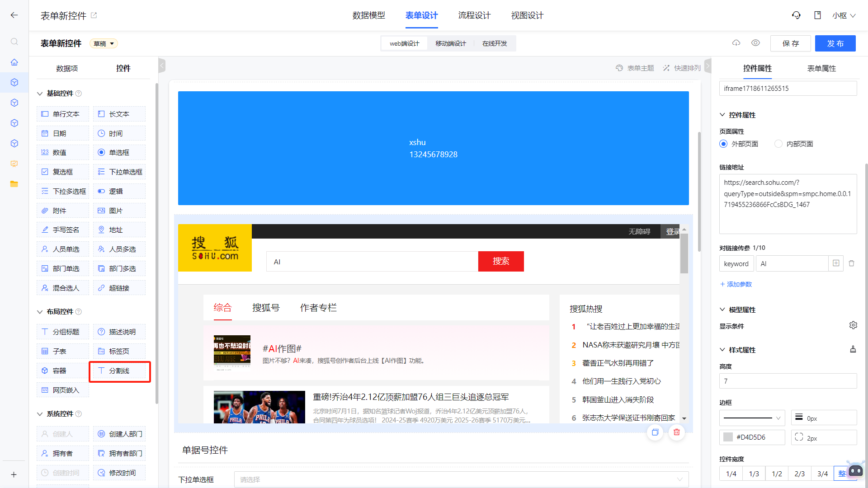Open the help document icon

coord(817,15)
